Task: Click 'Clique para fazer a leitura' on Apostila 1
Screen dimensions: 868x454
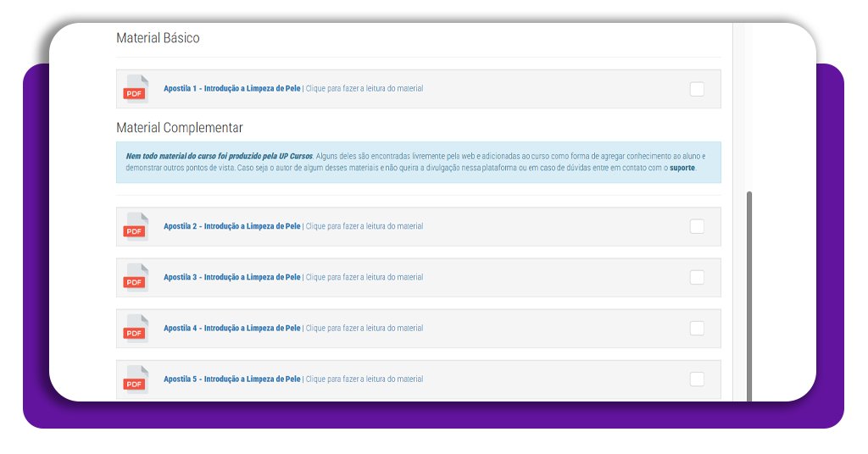Action: (x=364, y=89)
